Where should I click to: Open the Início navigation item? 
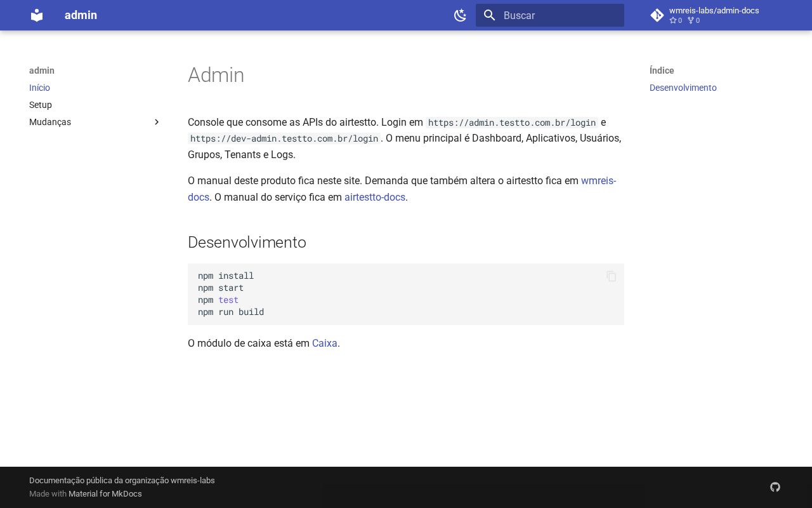tap(39, 88)
